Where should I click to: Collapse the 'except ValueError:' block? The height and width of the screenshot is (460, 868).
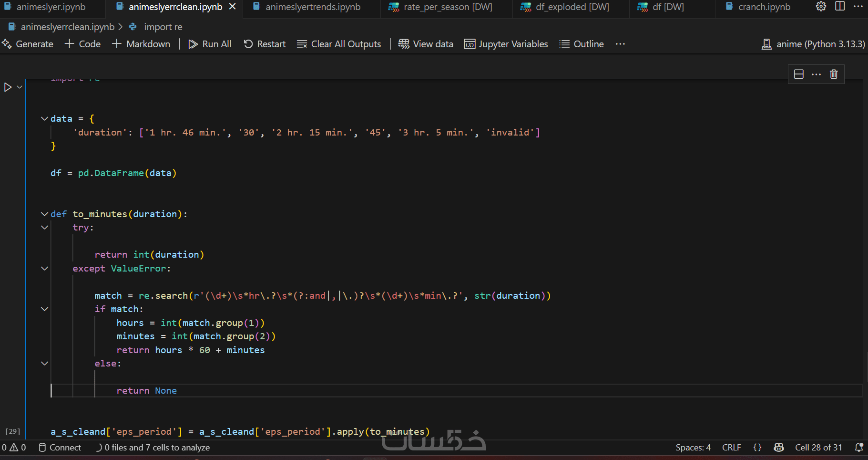(x=44, y=268)
